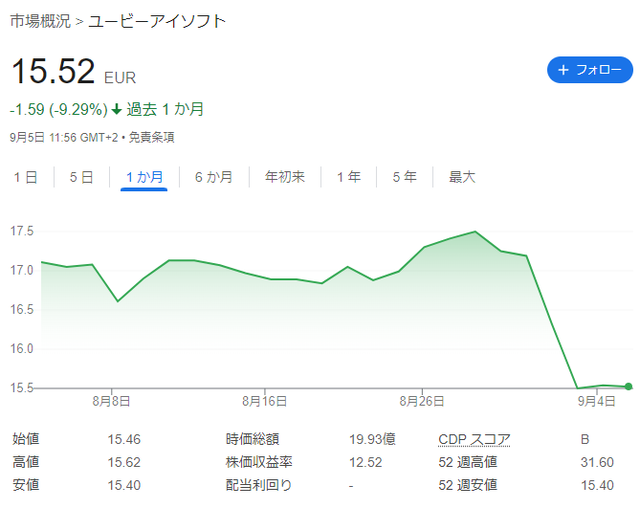Open the 免責条項 disclaimer link
The width and height of the screenshot is (640, 508).
coord(152,138)
